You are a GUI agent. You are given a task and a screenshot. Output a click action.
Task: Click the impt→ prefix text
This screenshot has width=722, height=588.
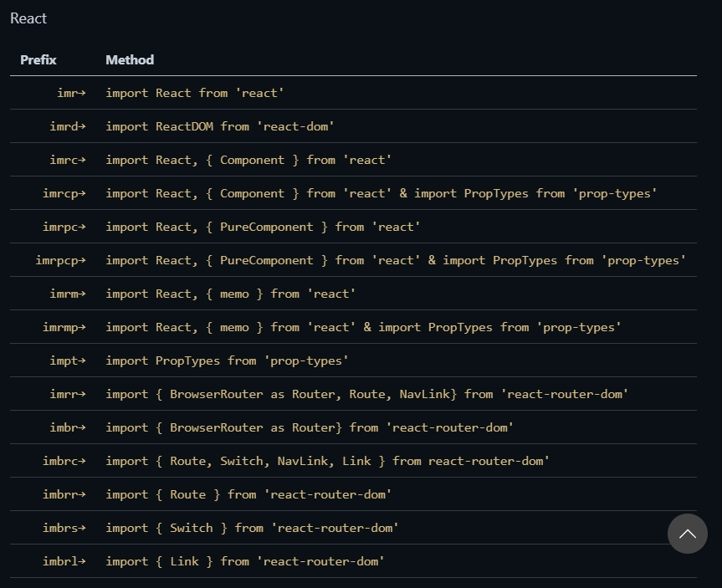click(x=68, y=361)
